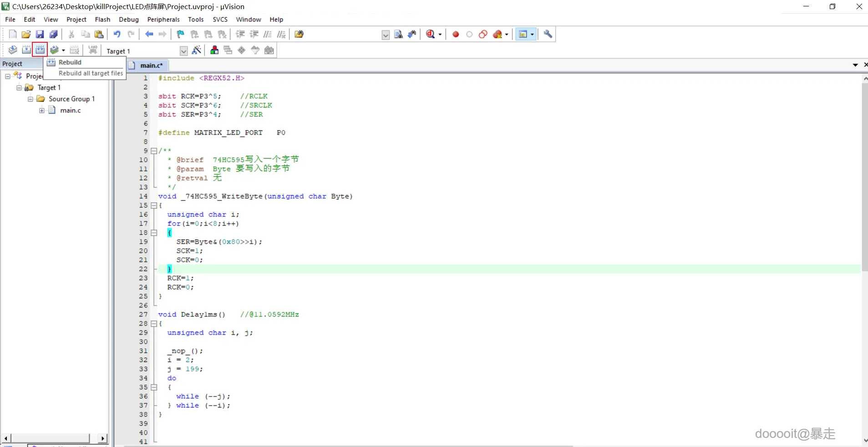This screenshot has width=868, height=447.
Task: Click the Save file icon
Action: (40, 34)
